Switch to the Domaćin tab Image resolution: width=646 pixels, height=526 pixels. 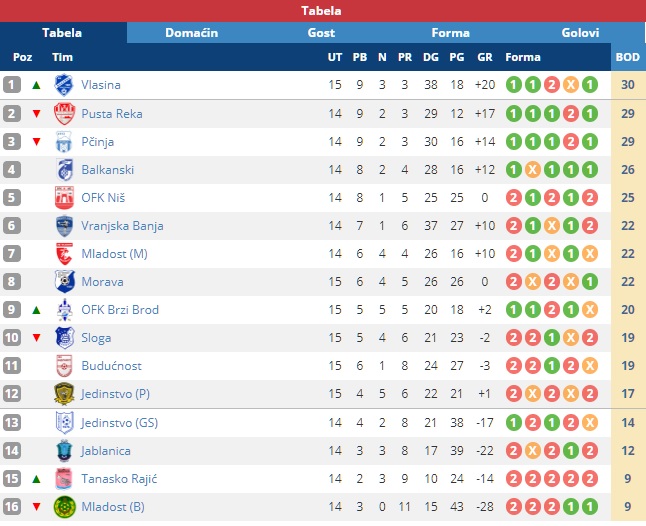click(192, 33)
